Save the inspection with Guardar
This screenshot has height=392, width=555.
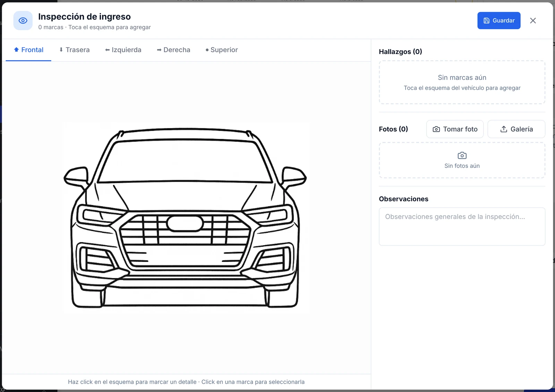[499, 21]
